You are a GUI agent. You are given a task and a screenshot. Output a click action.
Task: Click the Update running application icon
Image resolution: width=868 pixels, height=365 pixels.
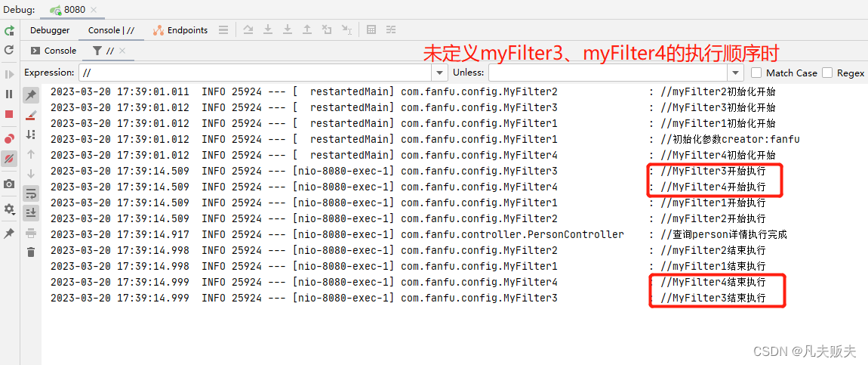(x=9, y=50)
